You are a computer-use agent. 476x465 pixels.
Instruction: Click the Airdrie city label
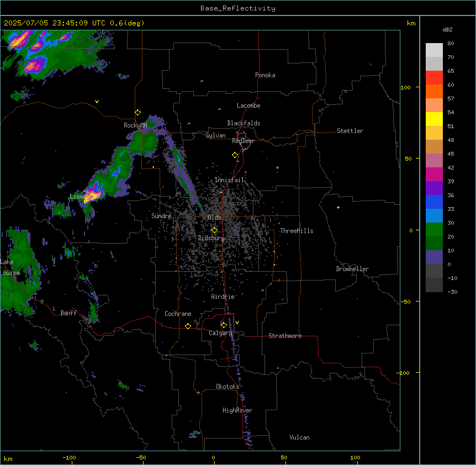[x=223, y=297]
